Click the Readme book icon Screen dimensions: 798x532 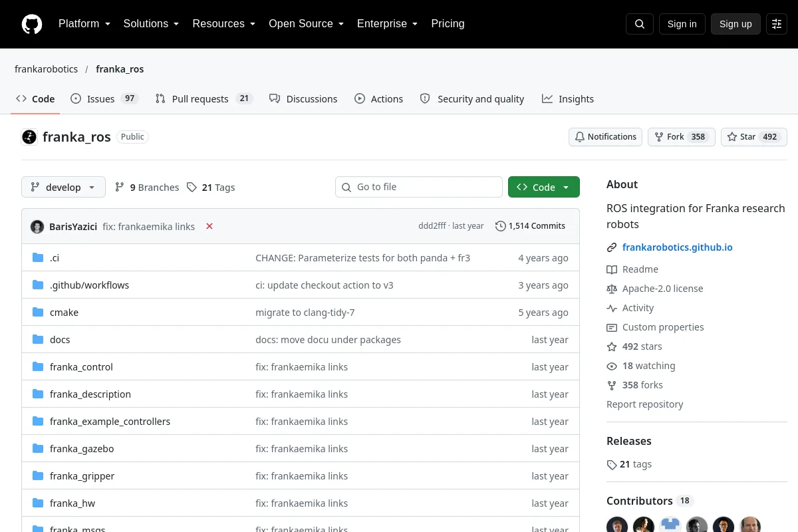tap(612, 269)
